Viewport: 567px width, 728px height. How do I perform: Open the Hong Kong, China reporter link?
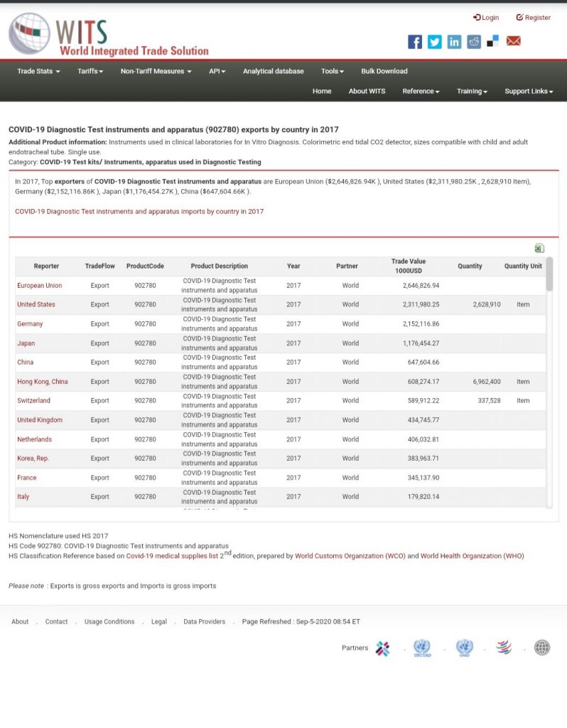pos(42,382)
